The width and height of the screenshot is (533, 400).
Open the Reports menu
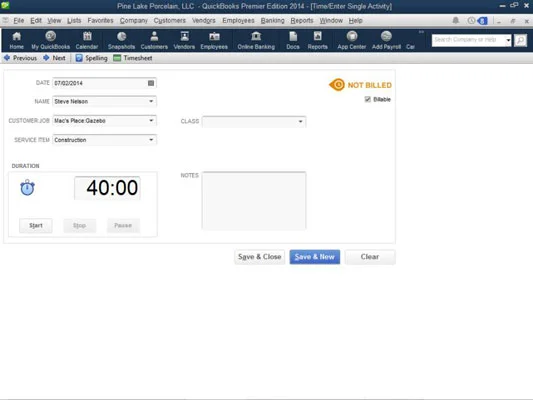(x=302, y=20)
